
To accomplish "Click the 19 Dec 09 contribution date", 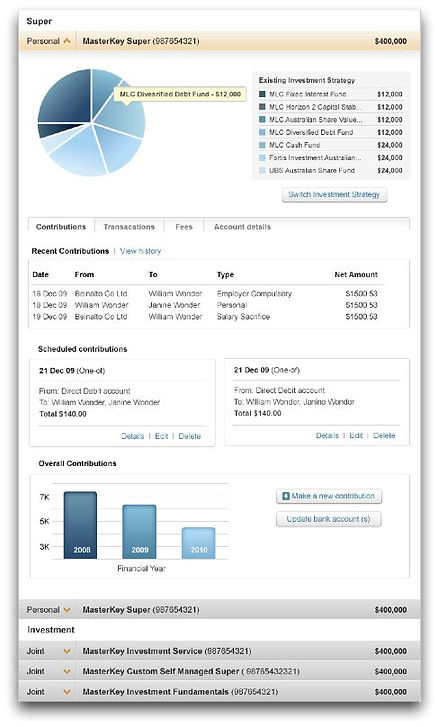I will [50, 317].
